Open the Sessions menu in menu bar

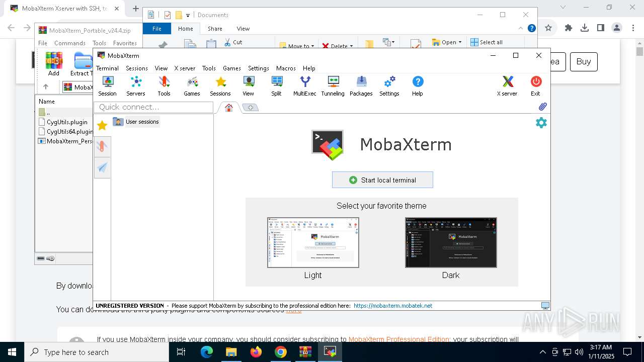tap(137, 68)
